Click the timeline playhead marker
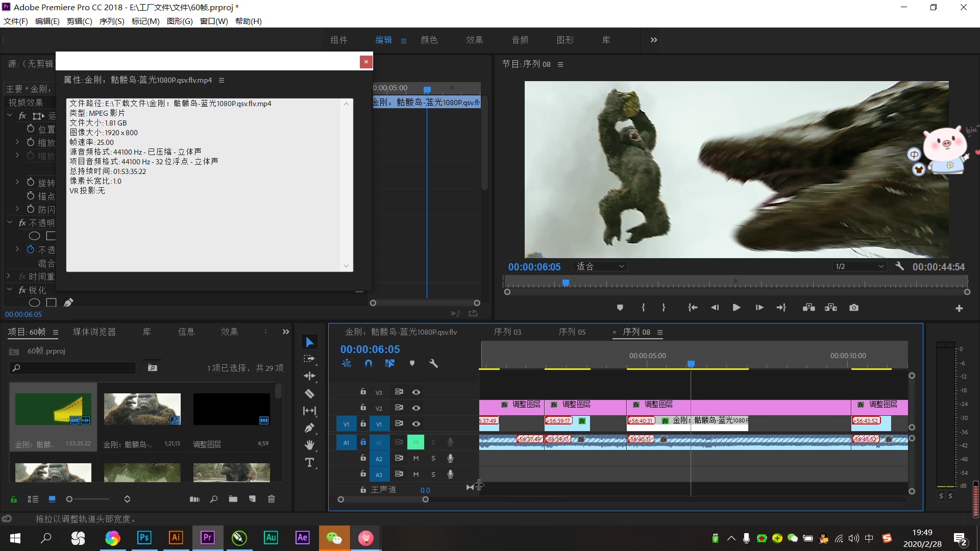The image size is (980, 551). [x=691, y=364]
